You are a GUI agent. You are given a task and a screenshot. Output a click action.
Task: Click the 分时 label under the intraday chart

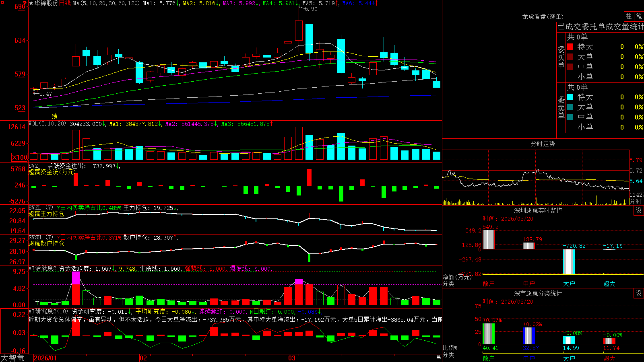tap(636, 202)
